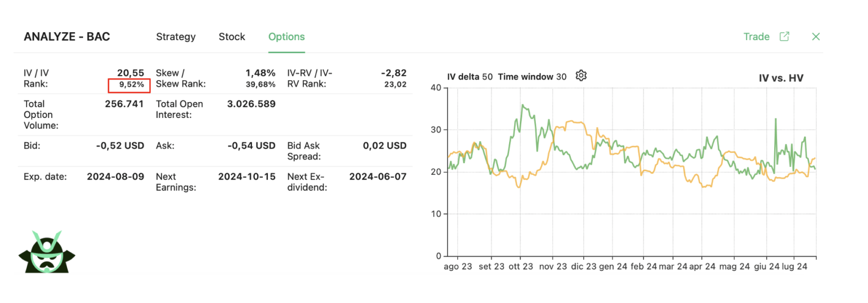This screenshot has width=868, height=303.
Task: Click the external link icon beside Trade
Action: [x=784, y=37]
